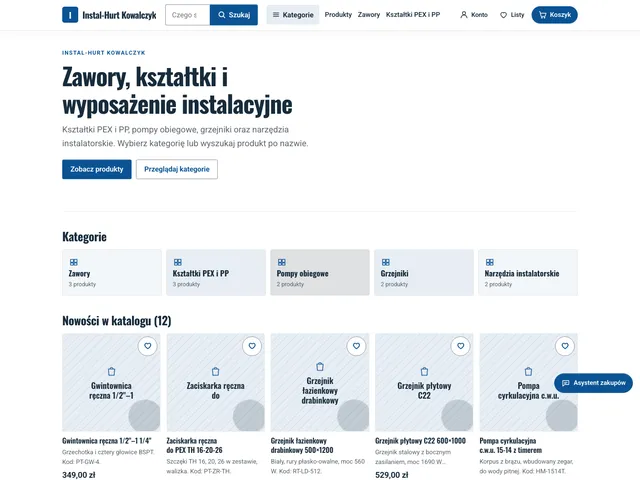Click the cart icon in Koszyk button
This screenshot has width=640, height=480.
click(542, 15)
